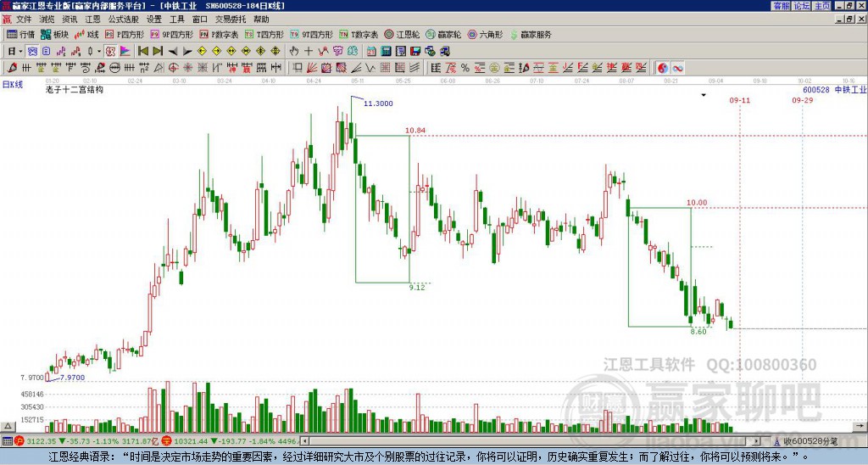Click the 09-11 date marker

point(739,100)
